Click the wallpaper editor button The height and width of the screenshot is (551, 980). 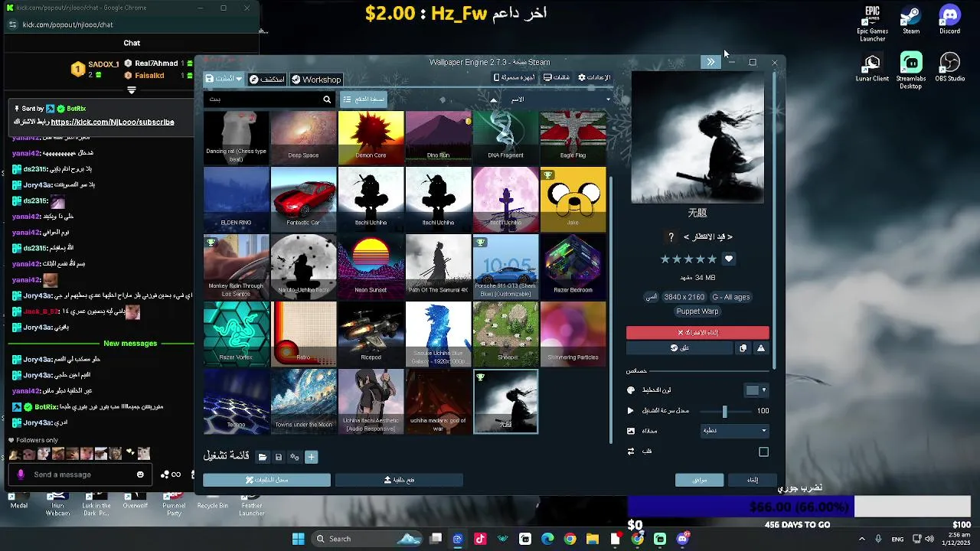click(x=266, y=480)
